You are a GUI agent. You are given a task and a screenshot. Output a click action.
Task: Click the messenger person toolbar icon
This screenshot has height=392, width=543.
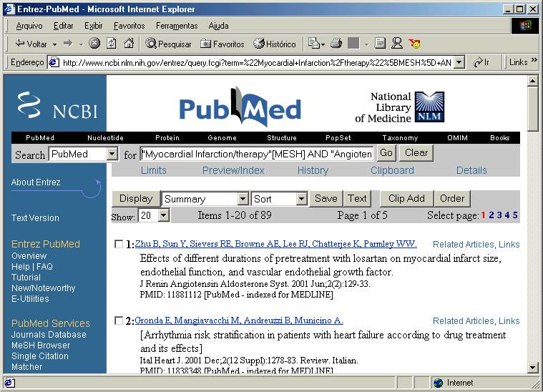point(397,44)
